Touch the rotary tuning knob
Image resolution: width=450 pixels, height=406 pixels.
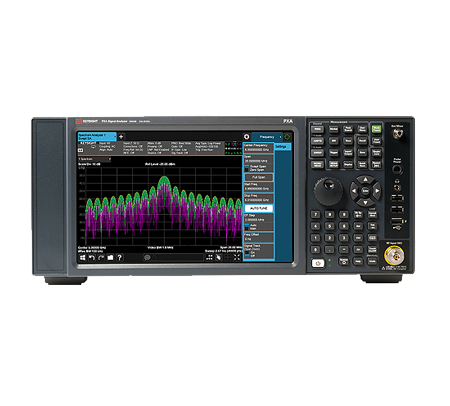pos(328,191)
